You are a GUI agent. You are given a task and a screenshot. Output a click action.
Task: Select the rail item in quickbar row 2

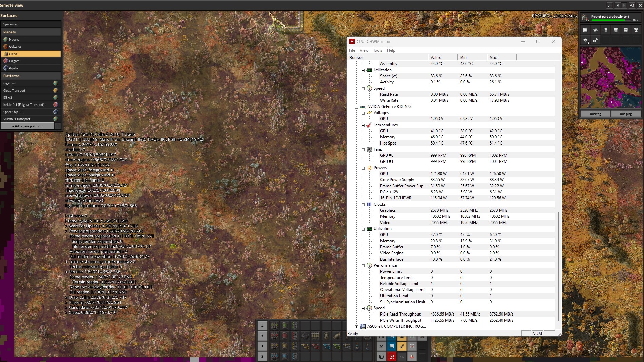click(x=315, y=336)
